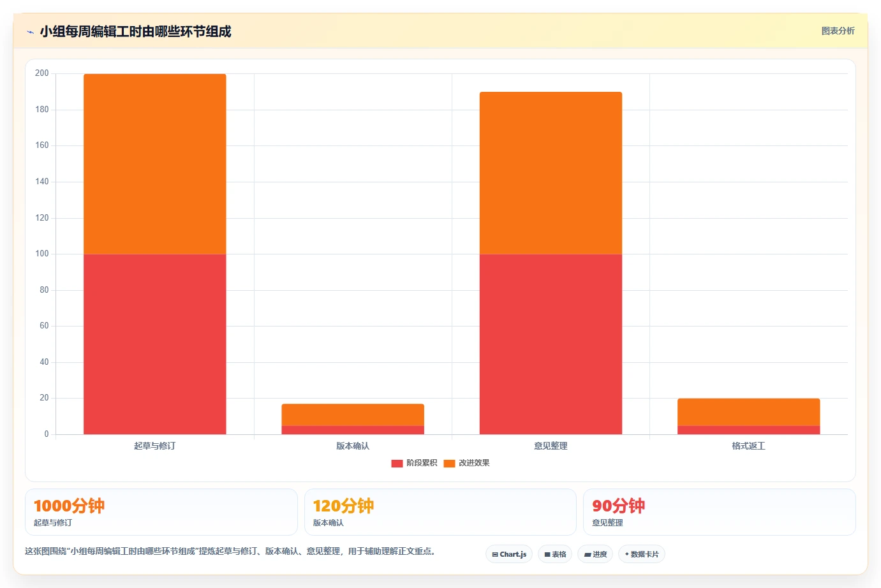The image size is (881, 588).
Task: Click the 图表分析 label in header
Action: point(838,31)
